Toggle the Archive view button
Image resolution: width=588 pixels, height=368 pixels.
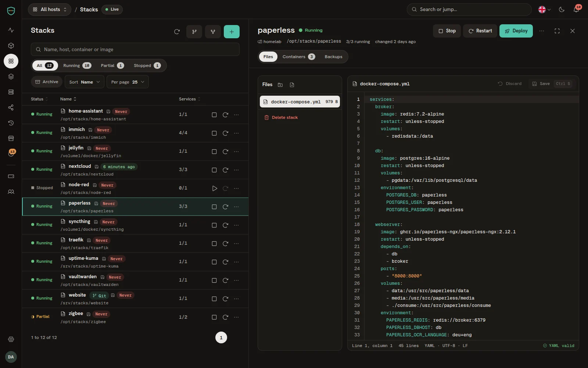[x=47, y=82]
